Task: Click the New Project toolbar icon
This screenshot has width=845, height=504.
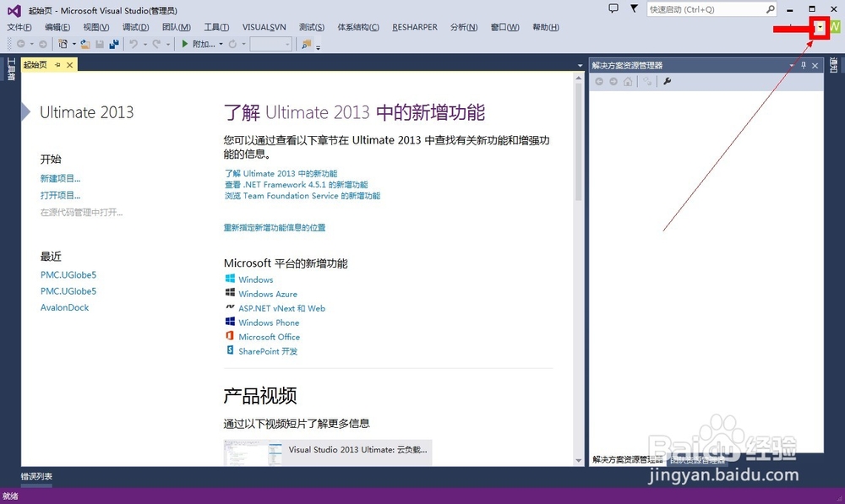Action: [63, 44]
